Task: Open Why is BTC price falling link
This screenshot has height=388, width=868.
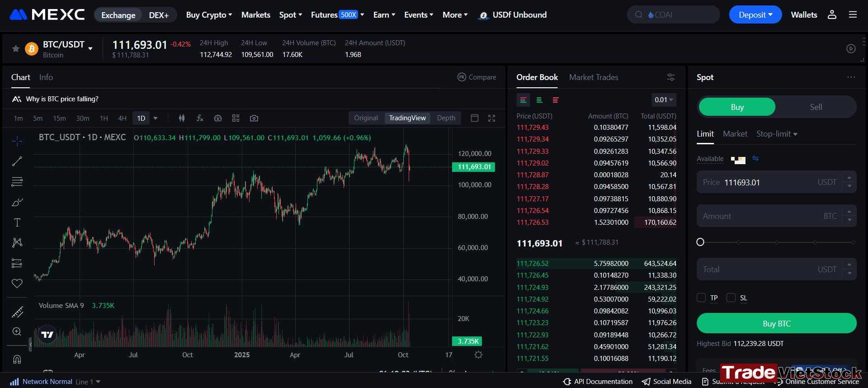Action: 62,99
